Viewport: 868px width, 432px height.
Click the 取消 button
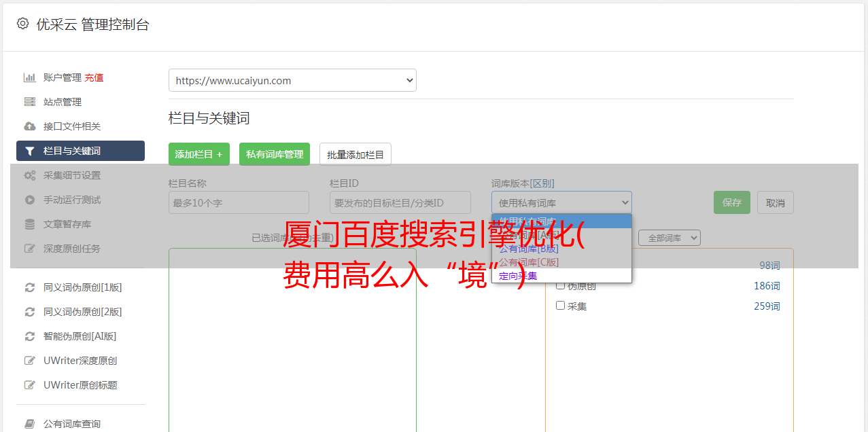(x=776, y=202)
